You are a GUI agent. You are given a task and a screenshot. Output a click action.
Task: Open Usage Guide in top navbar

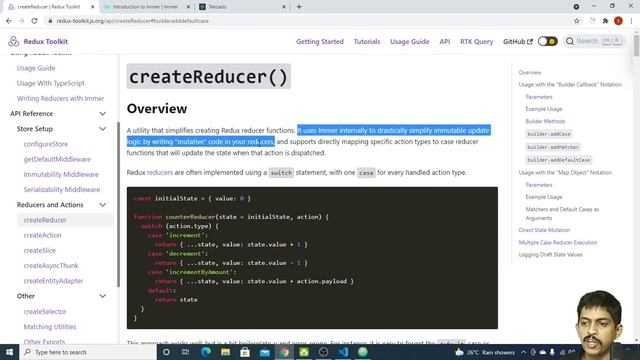pyautogui.click(x=409, y=41)
